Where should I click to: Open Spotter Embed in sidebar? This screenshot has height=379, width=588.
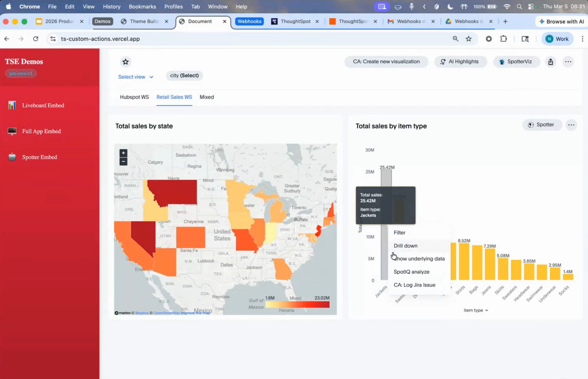[39, 157]
